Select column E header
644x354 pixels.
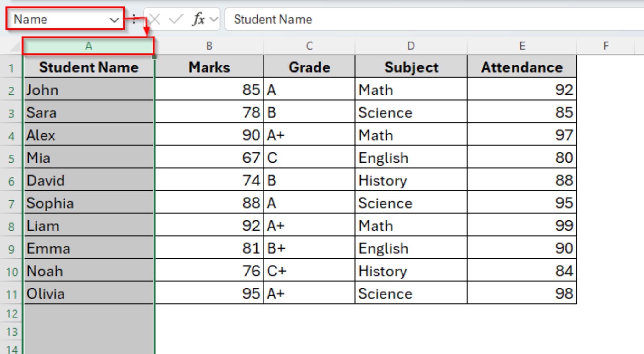coord(522,46)
